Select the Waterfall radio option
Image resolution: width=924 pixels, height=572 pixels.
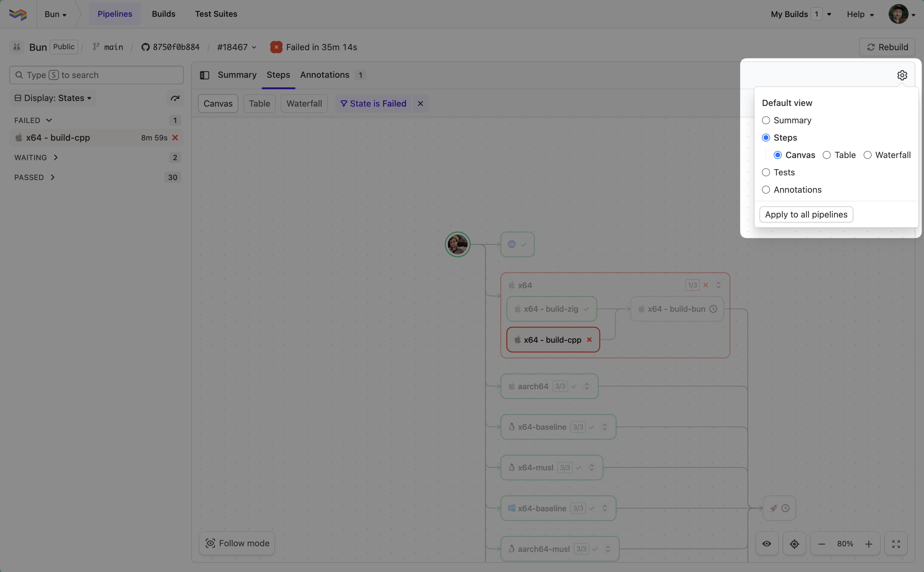[867, 155]
